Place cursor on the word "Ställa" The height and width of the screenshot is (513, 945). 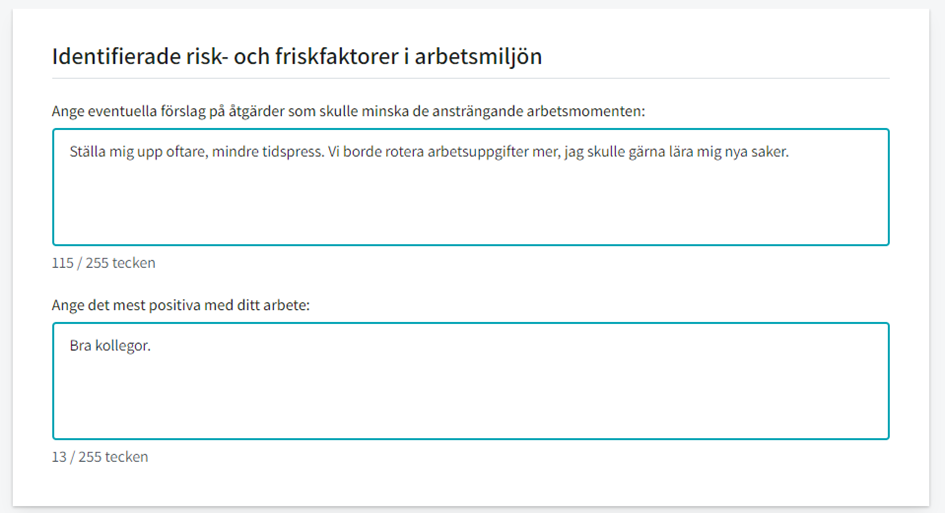click(x=87, y=151)
